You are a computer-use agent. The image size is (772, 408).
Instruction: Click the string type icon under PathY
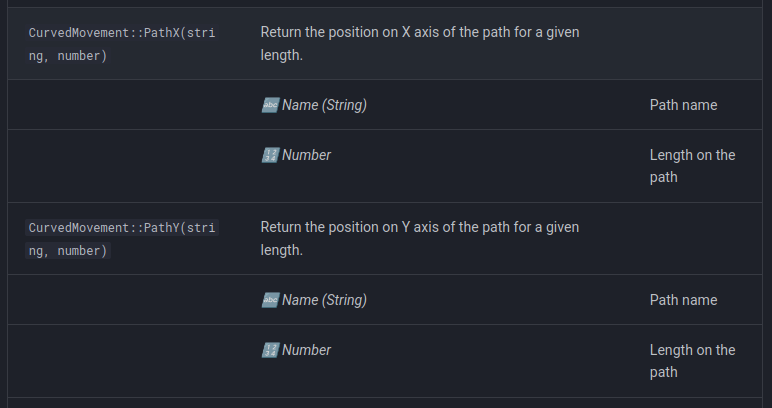[269, 300]
